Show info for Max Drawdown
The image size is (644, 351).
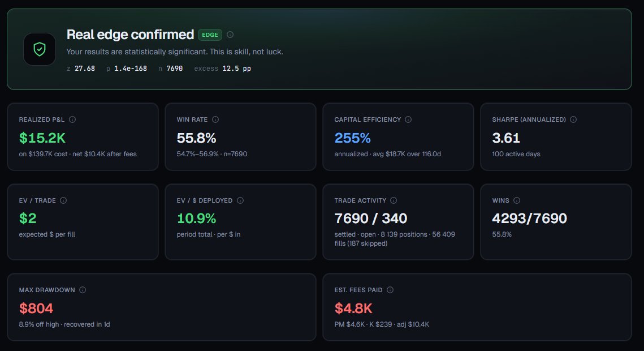tap(82, 290)
